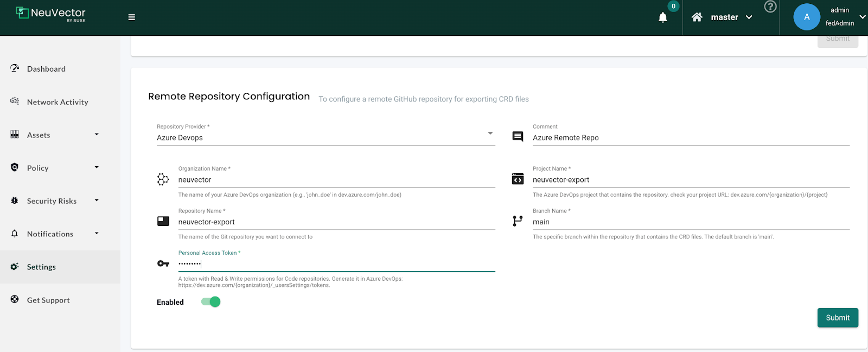Click the NeuVector logo
This screenshot has width=868, height=352.
50,14
